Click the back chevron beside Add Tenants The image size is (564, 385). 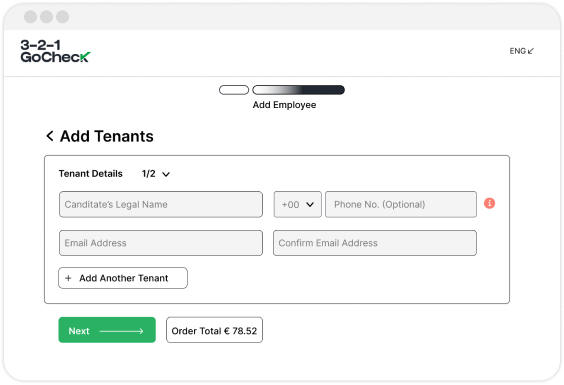tap(50, 136)
